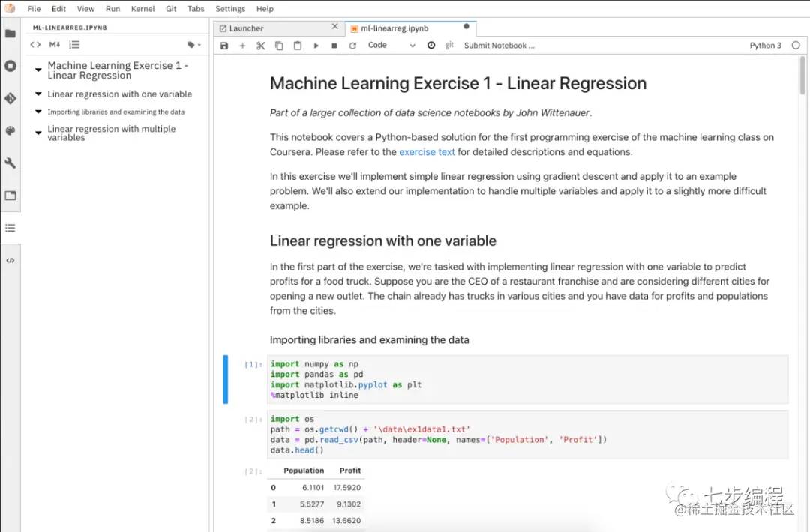Toggle numbered headings in contents panel
The width and height of the screenshot is (810, 532).
tap(74, 45)
